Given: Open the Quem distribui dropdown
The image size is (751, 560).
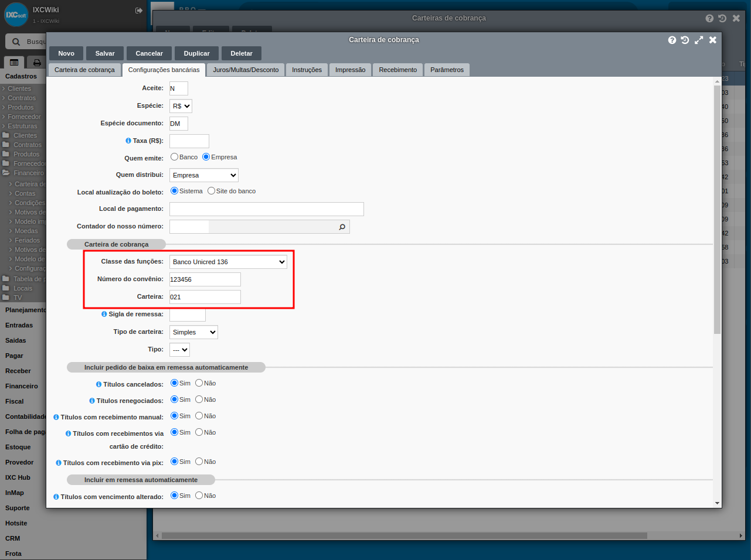Looking at the screenshot, I should click(x=204, y=175).
